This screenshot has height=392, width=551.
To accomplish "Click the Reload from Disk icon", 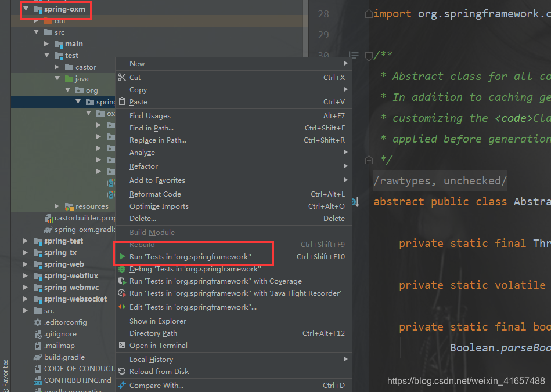I will 122,371.
